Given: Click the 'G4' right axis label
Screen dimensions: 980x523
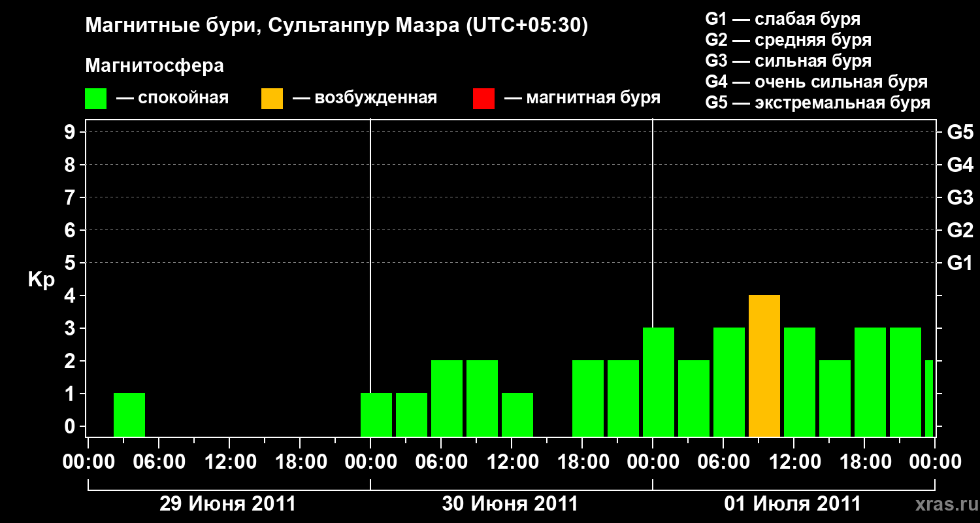Looking at the screenshot, I should point(960,165).
